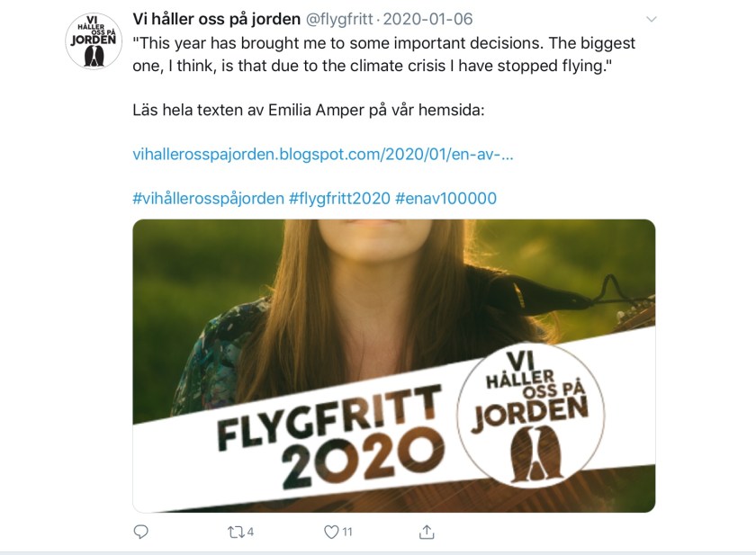Viewport: 756px width, 555px height.
Task: Expand the tweet options chevron
Action: [651, 19]
